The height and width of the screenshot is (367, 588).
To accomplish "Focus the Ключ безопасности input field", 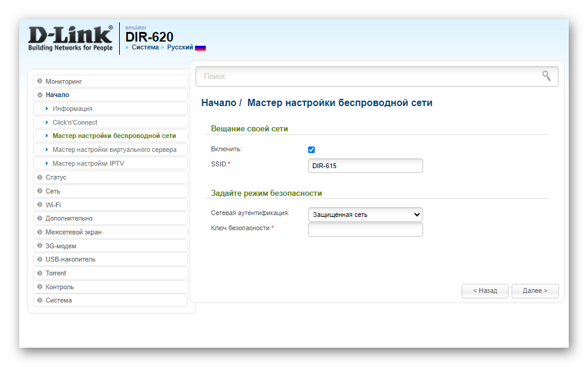I will click(365, 230).
